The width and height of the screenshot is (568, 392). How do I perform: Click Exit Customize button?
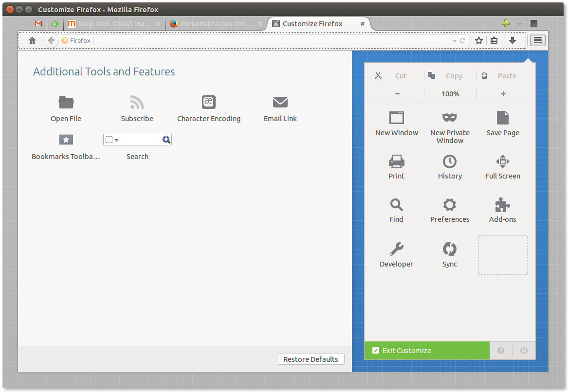[x=427, y=350]
